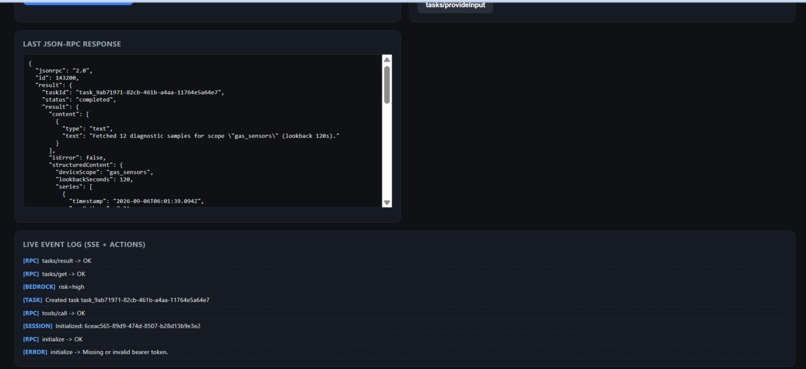
Task: Click the JSON response scrollbar thumb
Action: (387, 85)
